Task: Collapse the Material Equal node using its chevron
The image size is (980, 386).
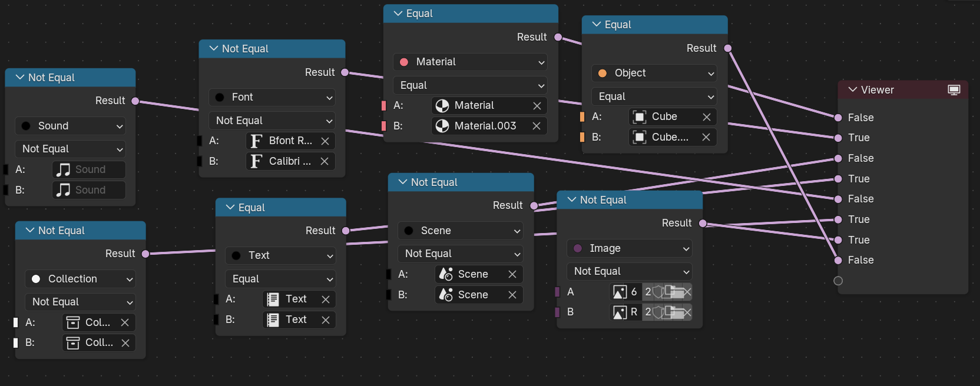Action: pyautogui.click(x=398, y=13)
